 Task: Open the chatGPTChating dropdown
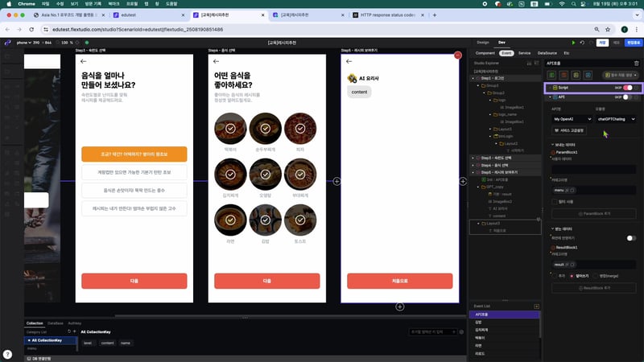click(616, 119)
